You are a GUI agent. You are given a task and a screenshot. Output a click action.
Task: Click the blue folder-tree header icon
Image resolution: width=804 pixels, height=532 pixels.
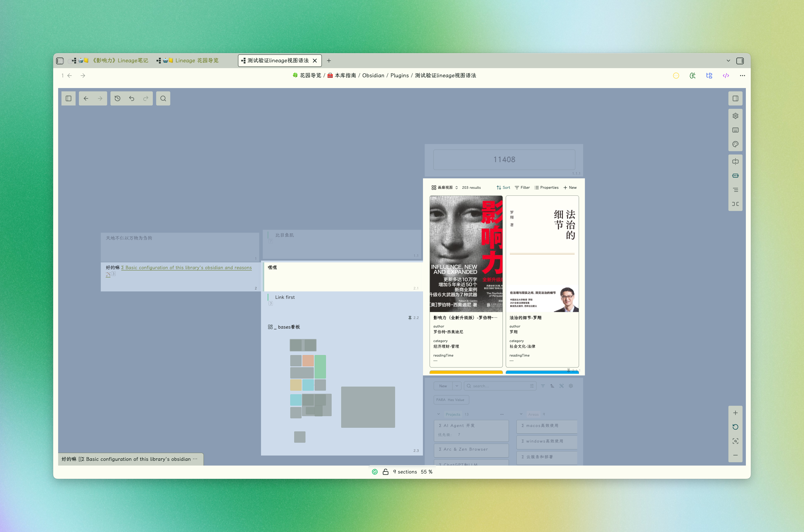click(x=709, y=76)
